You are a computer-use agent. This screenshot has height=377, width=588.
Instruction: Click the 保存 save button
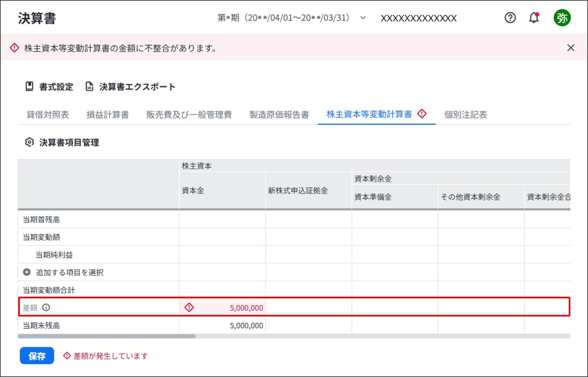(x=37, y=356)
